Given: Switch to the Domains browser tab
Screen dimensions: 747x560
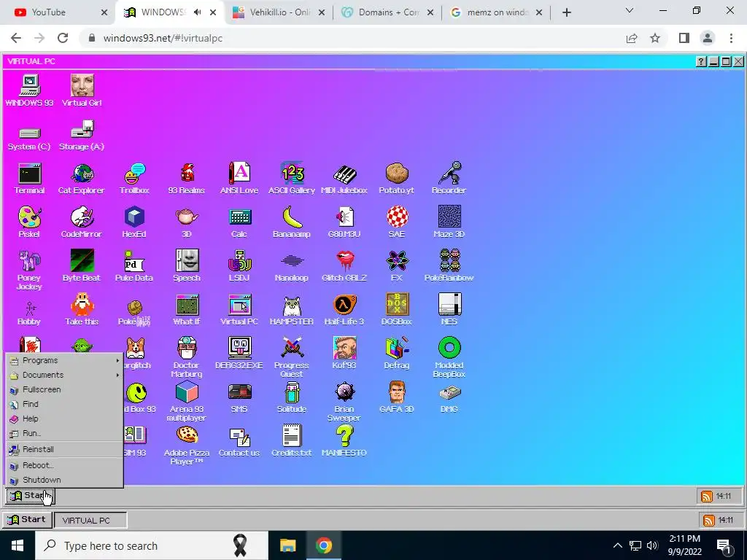Looking at the screenshot, I should coord(388,12).
